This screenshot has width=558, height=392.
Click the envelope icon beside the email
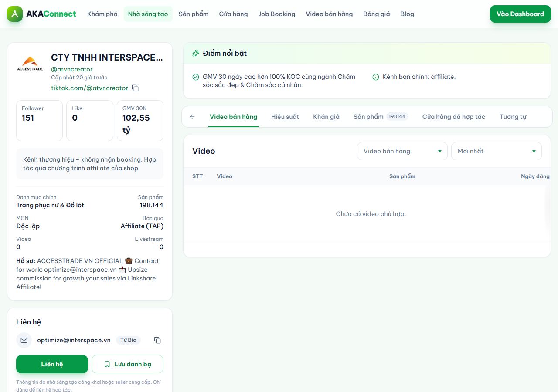24,340
